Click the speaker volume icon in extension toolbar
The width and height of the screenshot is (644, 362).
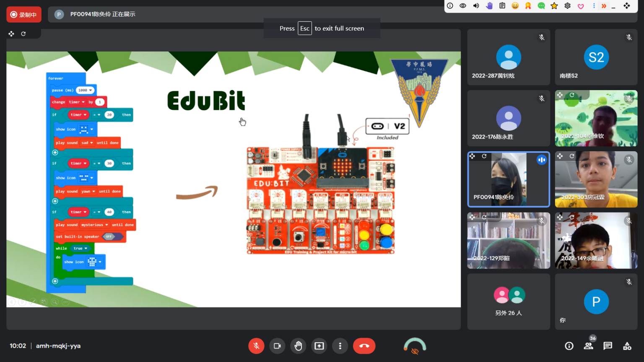tap(476, 6)
